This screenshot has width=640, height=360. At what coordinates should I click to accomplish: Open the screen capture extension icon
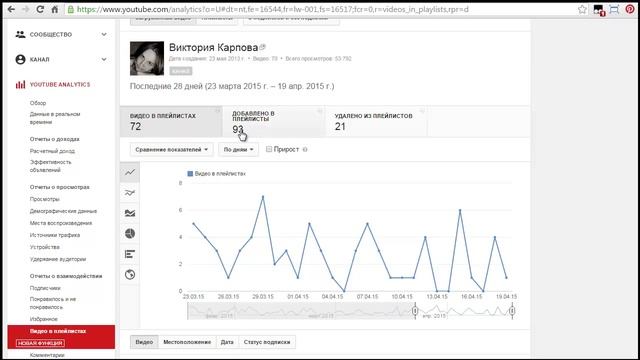click(614, 9)
